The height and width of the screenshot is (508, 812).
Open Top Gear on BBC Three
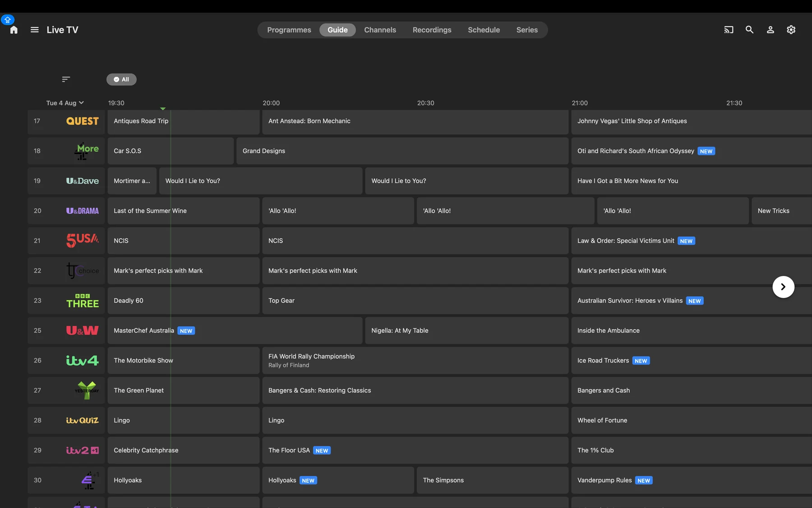pyautogui.click(x=415, y=301)
